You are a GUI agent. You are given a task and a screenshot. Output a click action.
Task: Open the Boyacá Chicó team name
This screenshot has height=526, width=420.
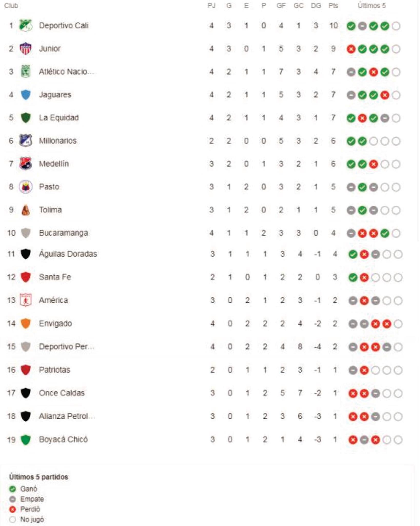(x=63, y=439)
